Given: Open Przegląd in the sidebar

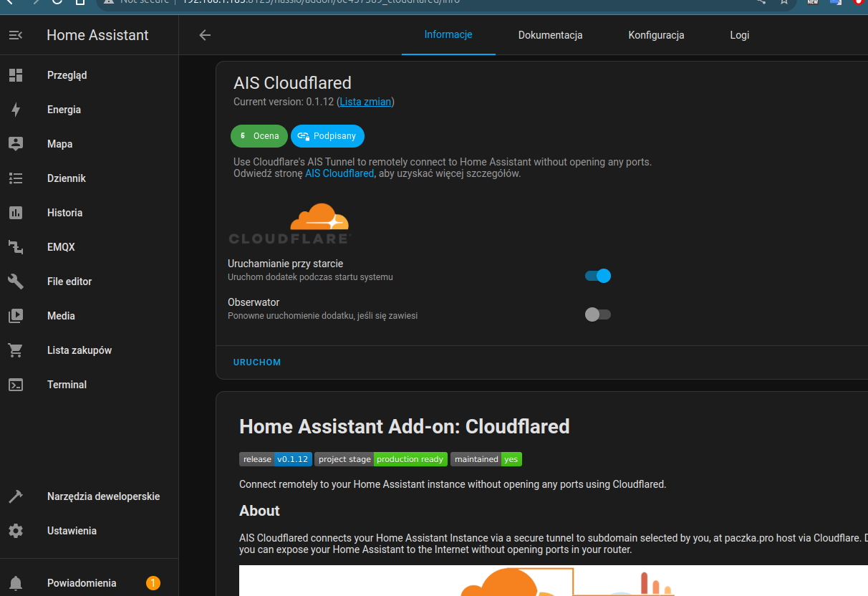Looking at the screenshot, I should pyautogui.click(x=89, y=75).
